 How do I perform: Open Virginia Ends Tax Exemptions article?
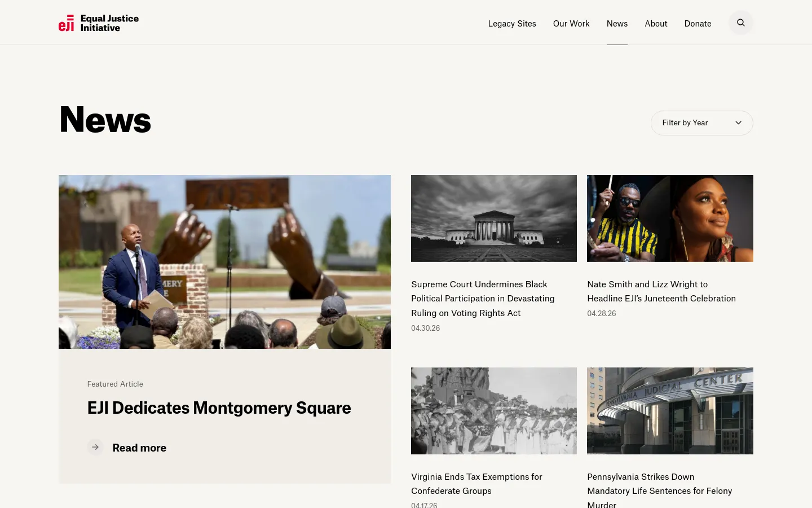[x=476, y=484]
